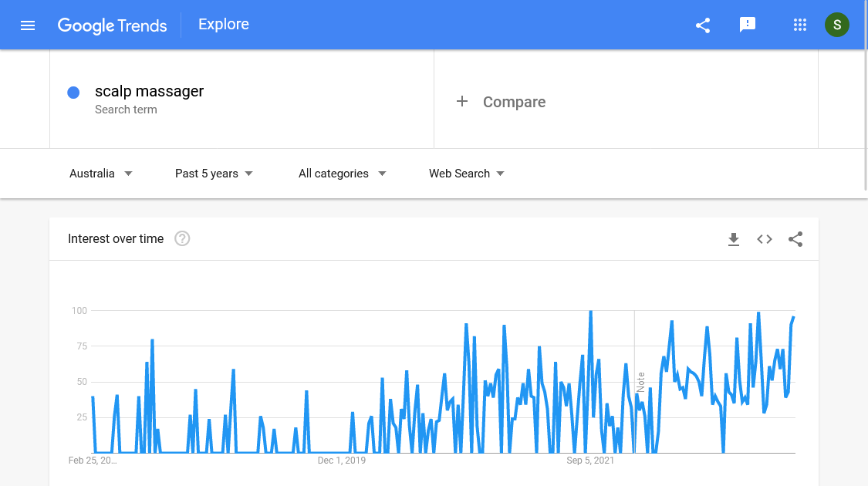The width and height of the screenshot is (868, 486).
Task: Open the Google Trends homepage link
Action: pyautogui.click(x=113, y=25)
